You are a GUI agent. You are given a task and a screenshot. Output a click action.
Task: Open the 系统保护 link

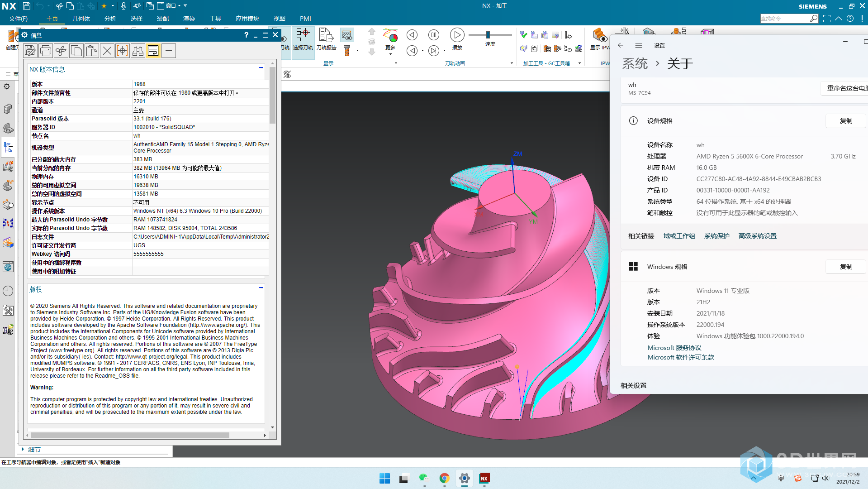(x=716, y=236)
